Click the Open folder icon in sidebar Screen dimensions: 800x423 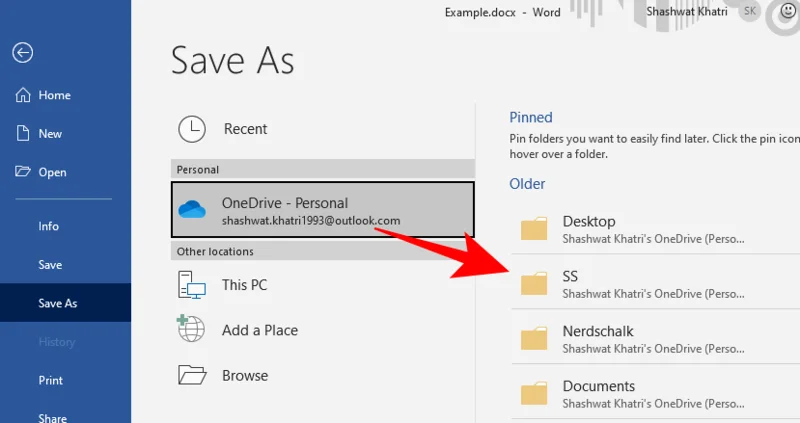click(x=22, y=171)
